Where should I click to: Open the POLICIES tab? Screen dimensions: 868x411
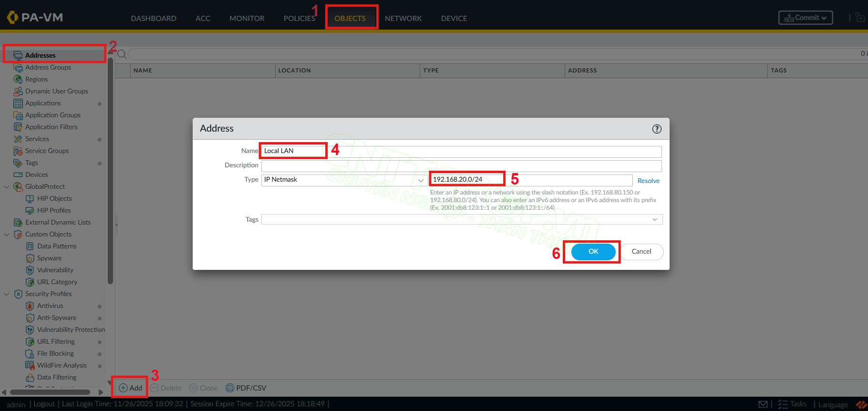[299, 18]
